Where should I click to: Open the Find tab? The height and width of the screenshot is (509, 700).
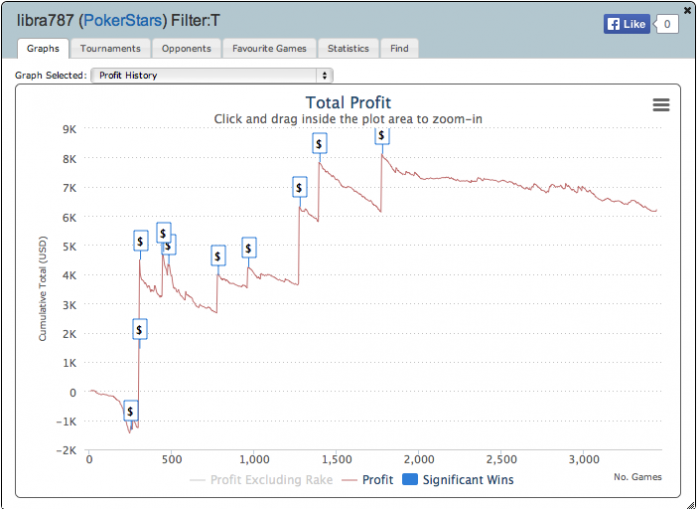click(399, 48)
